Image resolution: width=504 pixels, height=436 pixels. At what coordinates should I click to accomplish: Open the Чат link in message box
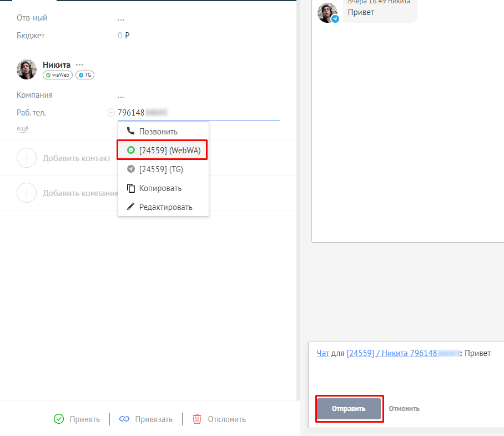[x=322, y=353]
